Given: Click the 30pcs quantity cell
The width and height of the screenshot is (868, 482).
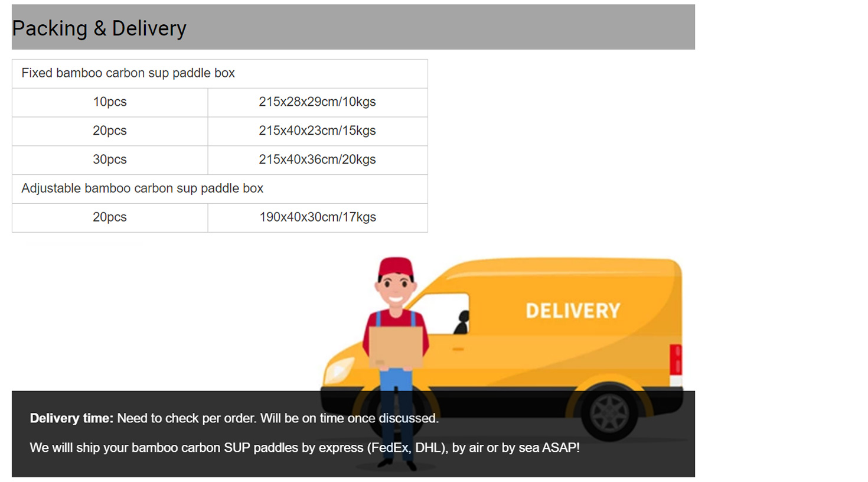Looking at the screenshot, I should 110,159.
